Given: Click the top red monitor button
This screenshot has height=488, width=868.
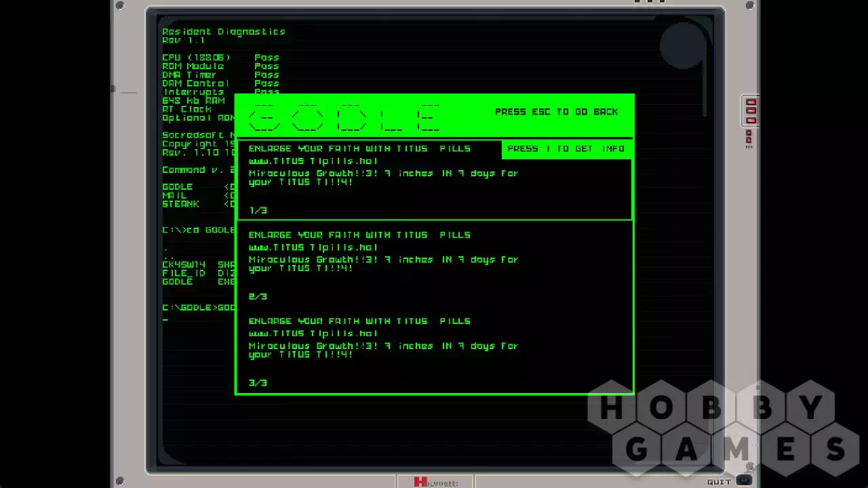Looking at the screenshot, I should point(751,103).
